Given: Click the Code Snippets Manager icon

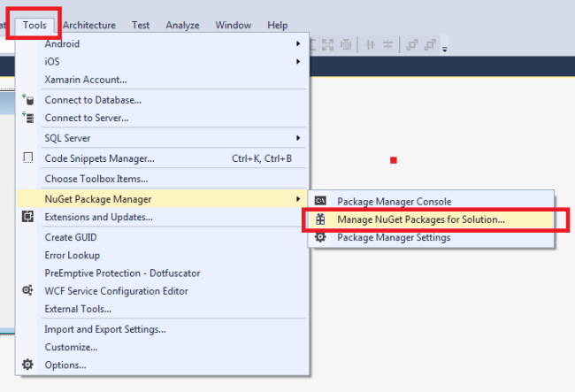Looking at the screenshot, I should click(28, 158).
